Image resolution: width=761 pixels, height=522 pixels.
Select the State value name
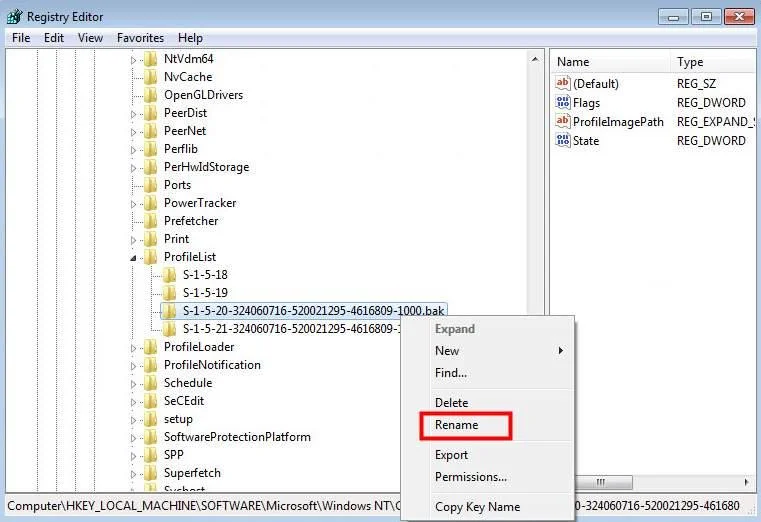click(586, 141)
